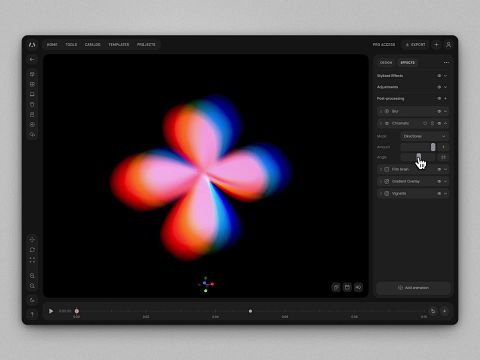Click the reset icon on Chromatic row

click(x=425, y=123)
